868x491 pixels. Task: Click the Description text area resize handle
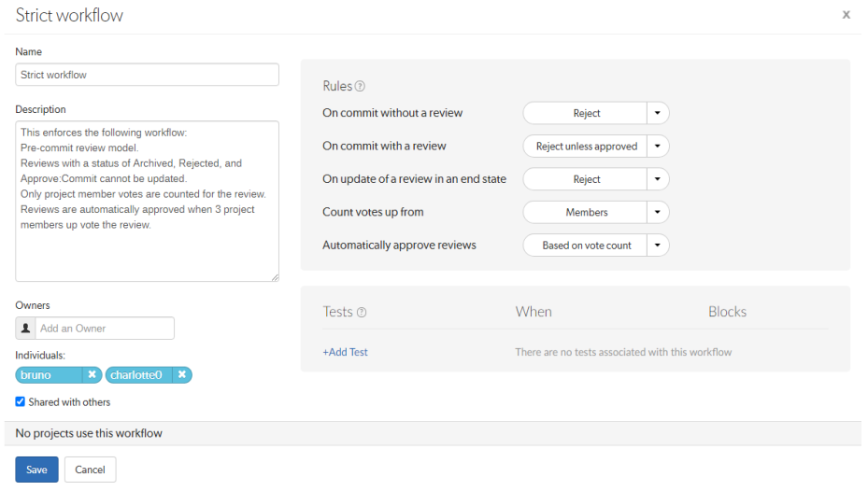(x=275, y=277)
